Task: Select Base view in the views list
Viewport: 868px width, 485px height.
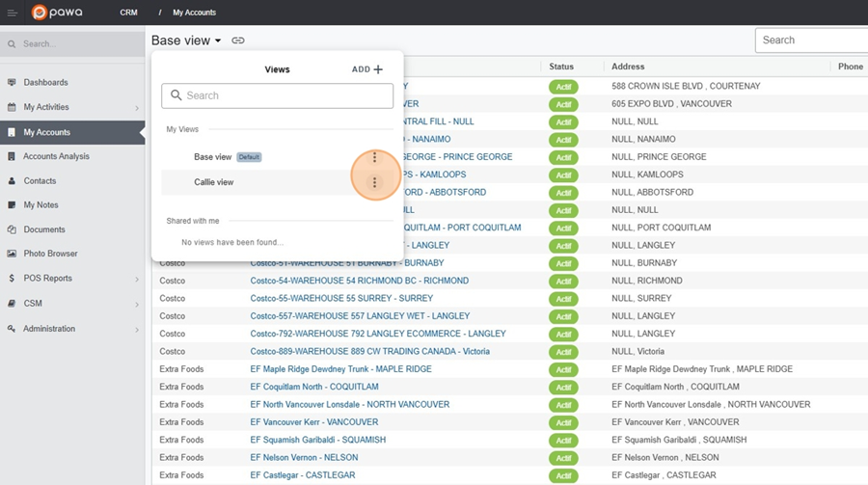Action: [212, 157]
